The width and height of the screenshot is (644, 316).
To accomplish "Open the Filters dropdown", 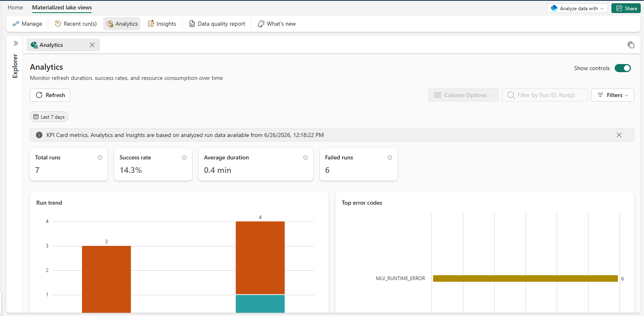I will [613, 95].
